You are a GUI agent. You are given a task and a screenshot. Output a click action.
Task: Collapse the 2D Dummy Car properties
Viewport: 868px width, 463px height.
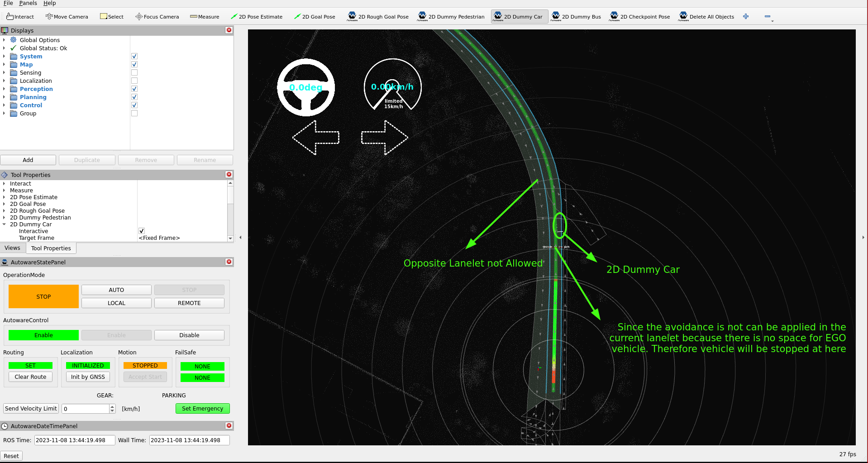click(4, 224)
